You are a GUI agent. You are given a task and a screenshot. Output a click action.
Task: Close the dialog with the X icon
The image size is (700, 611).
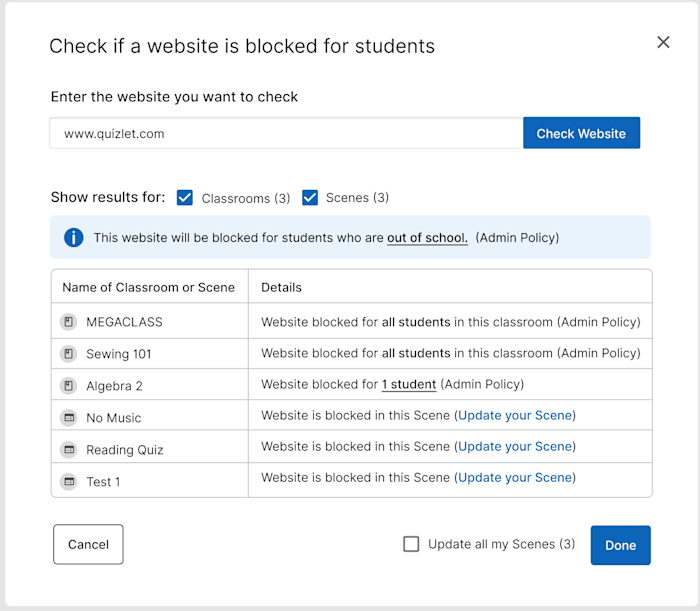coord(663,42)
